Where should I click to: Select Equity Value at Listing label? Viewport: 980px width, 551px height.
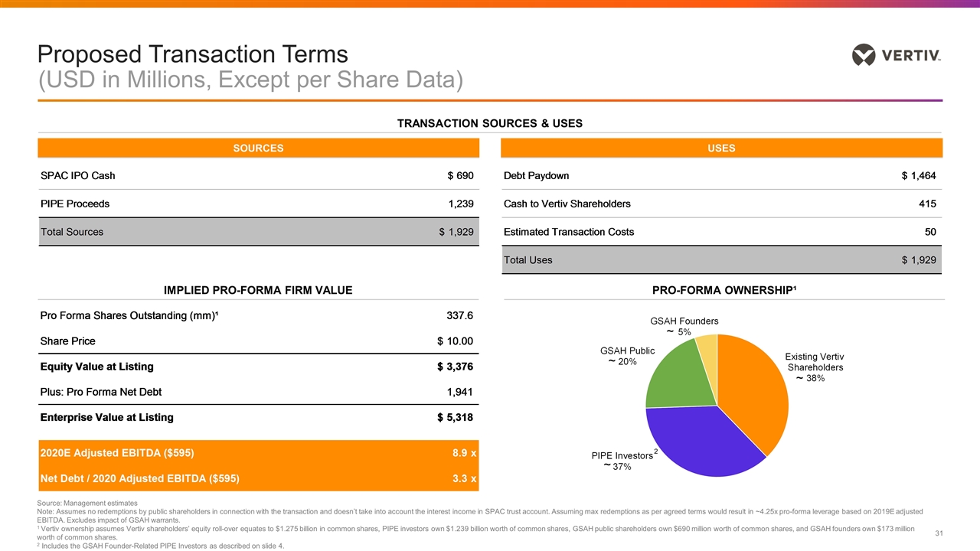click(x=96, y=367)
